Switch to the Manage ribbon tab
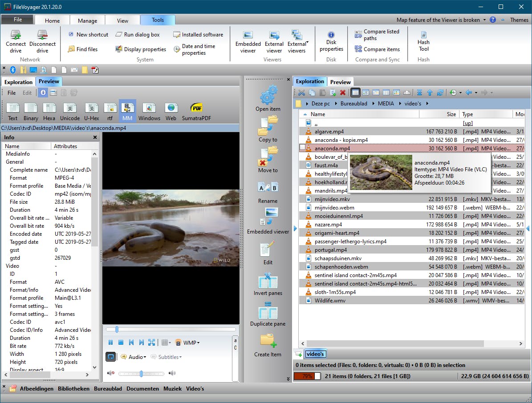532x403 pixels. (87, 20)
